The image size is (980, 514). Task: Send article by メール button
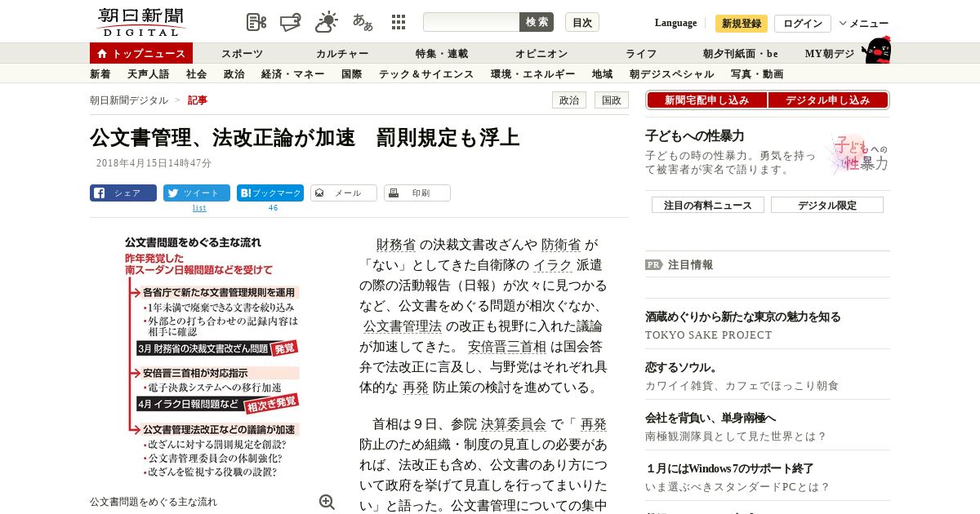(x=344, y=193)
